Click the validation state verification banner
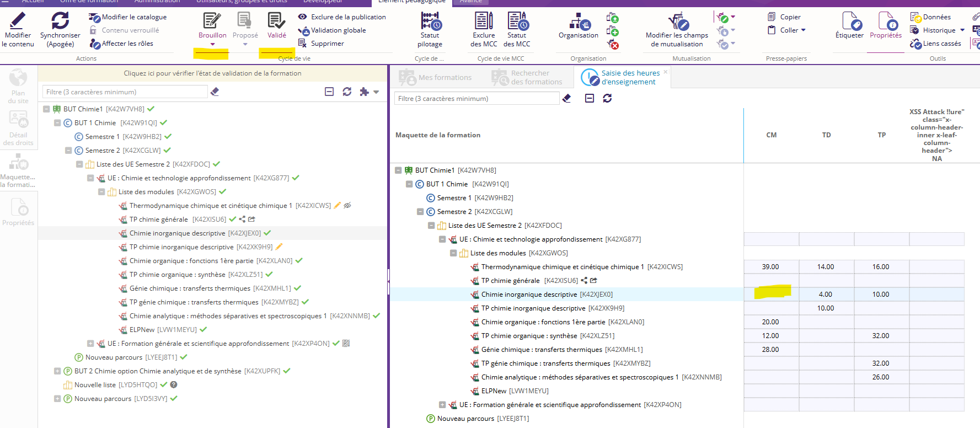 pos(212,73)
